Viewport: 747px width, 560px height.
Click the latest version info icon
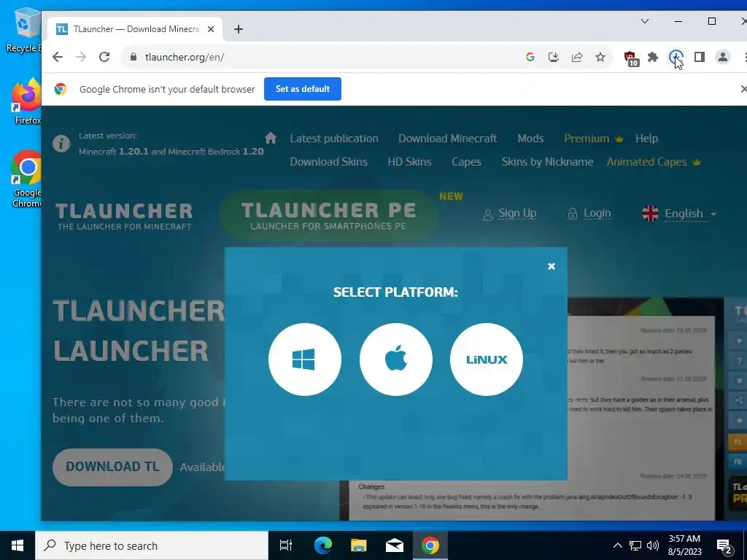61,144
